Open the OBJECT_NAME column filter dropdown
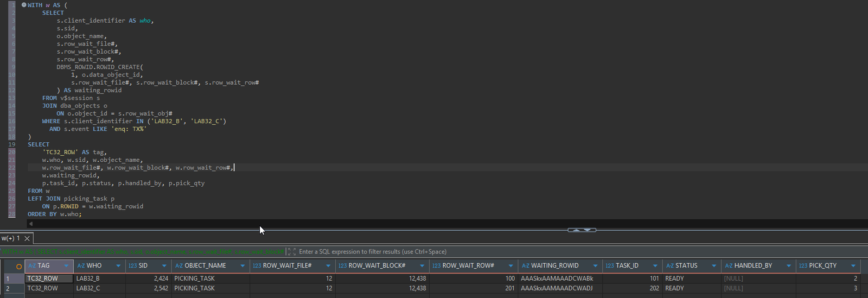This screenshot has height=298, width=868. [242, 266]
